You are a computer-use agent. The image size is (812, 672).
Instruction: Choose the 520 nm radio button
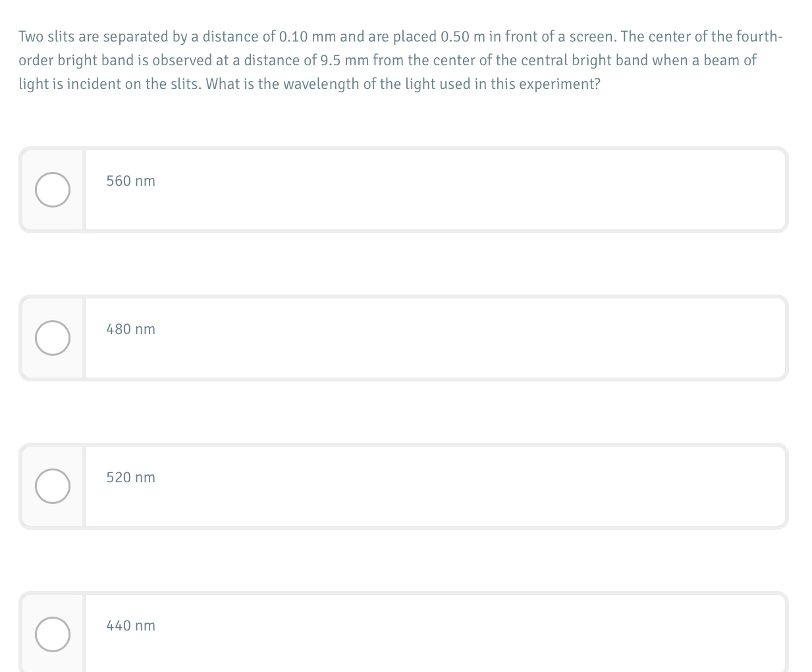tap(53, 486)
